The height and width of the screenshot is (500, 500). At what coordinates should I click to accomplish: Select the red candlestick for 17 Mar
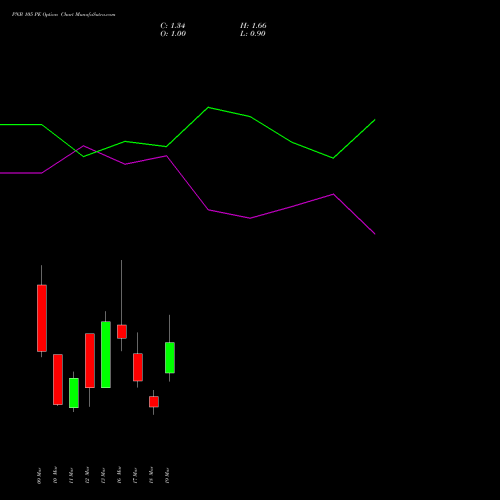[x=138, y=367]
